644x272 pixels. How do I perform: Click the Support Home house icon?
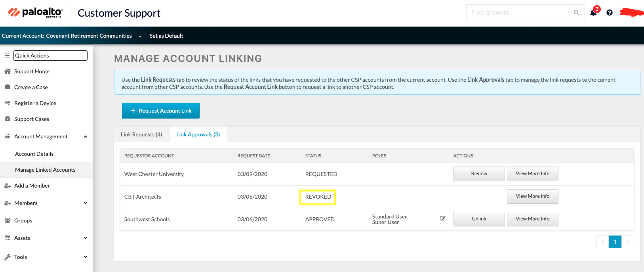pos(7,71)
